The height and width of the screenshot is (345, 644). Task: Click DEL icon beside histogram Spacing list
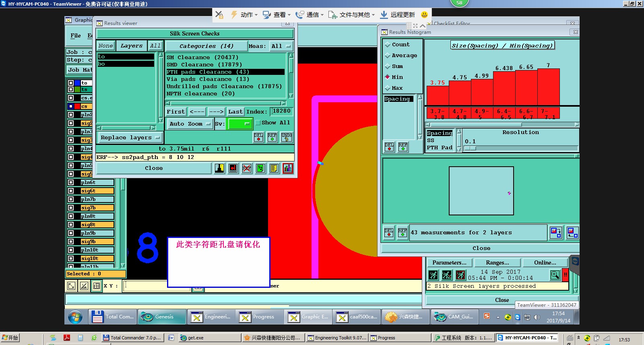[389, 147]
